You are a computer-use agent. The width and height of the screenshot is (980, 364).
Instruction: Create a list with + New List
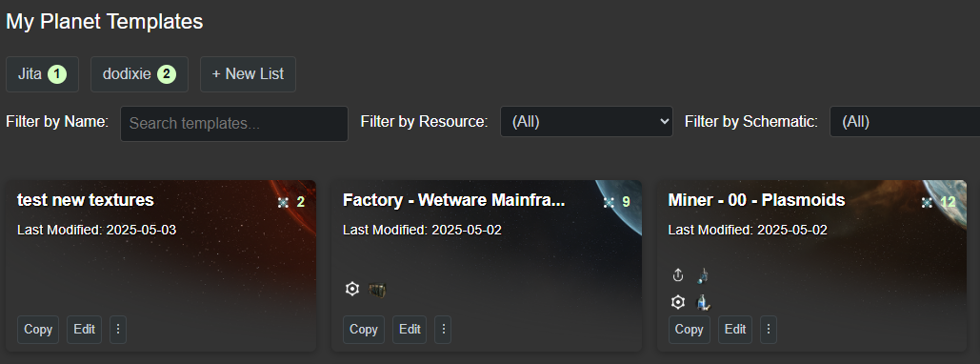(x=248, y=74)
